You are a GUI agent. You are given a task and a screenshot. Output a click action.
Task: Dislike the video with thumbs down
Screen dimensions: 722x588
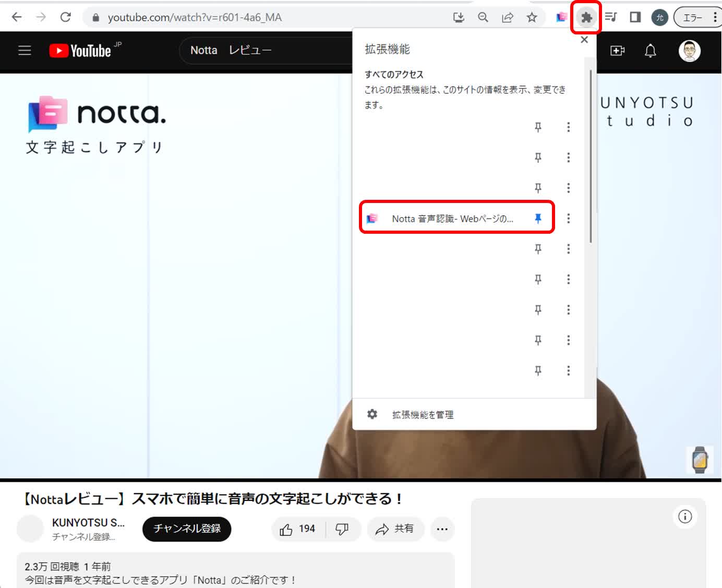pyautogui.click(x=342, y=530)
